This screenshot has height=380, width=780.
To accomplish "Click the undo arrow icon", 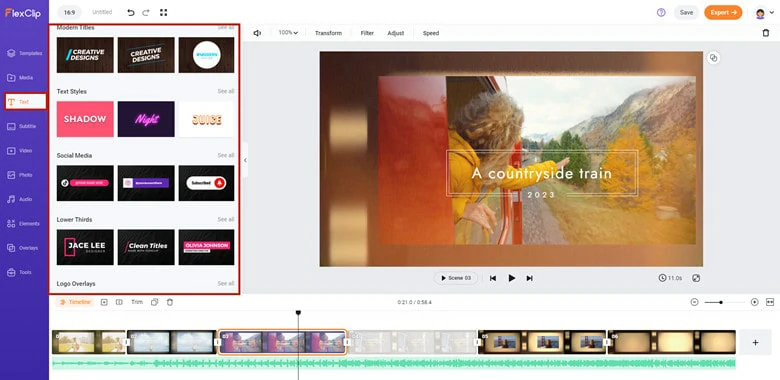I will coord(131,12).
